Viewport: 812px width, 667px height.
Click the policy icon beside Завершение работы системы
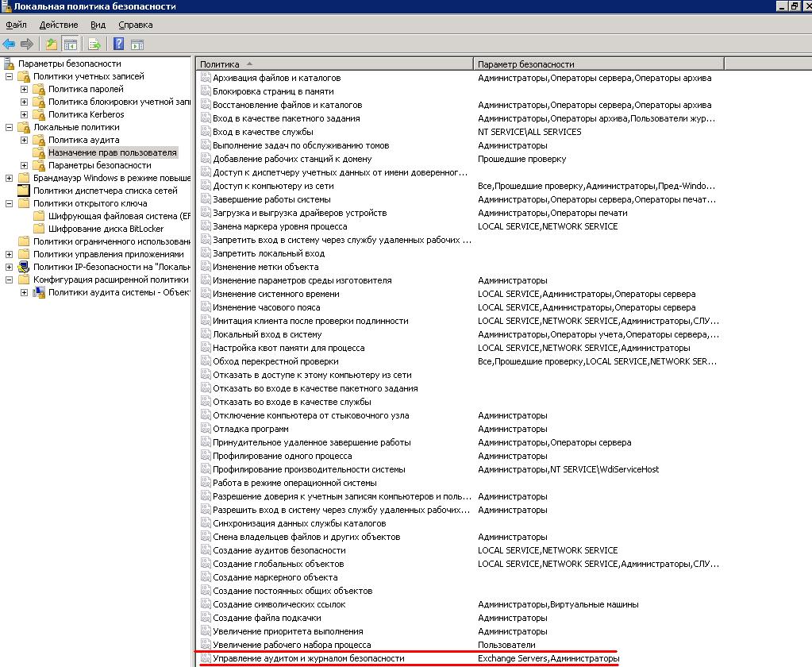[x=206, y=199]
